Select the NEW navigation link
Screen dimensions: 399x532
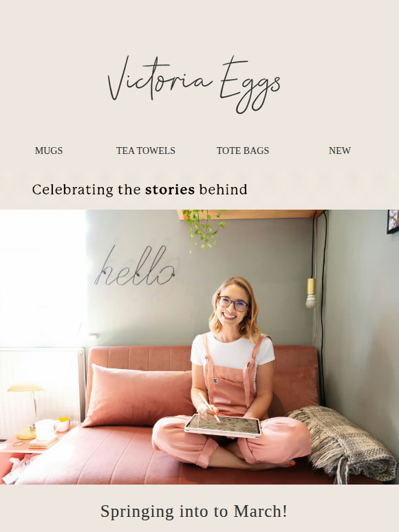pyautogui.click(x=340, y=151)
